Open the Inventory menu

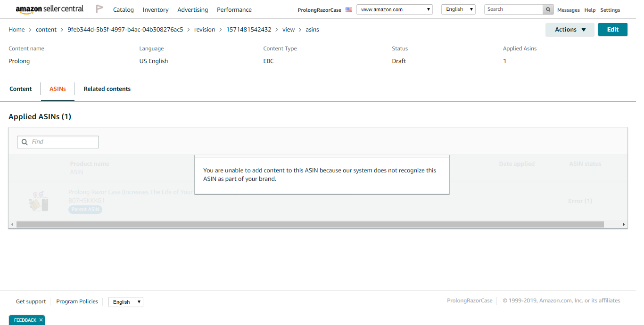click(156, 9)
